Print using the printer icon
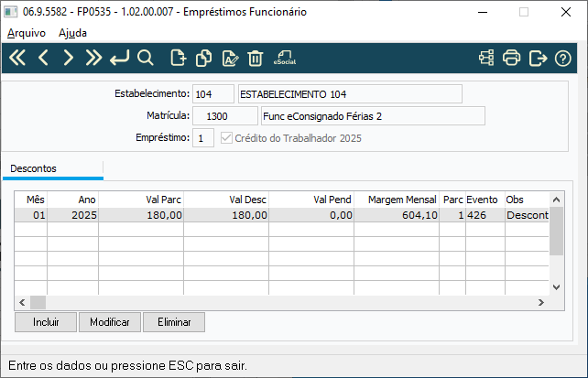Image resolution: width=588 pixels, height=378 pixels. 511,58
